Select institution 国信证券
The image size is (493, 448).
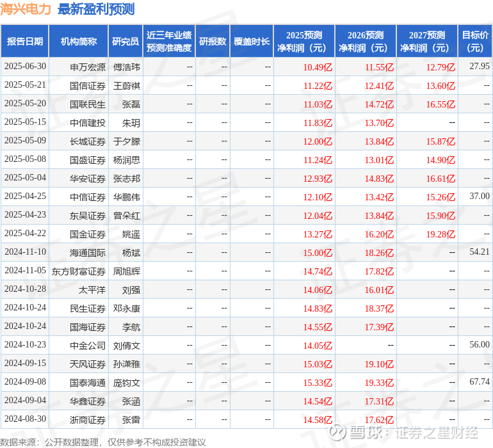(88, 86)
